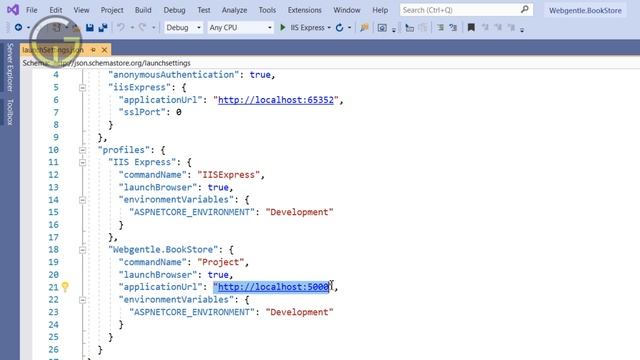Click the Visual Studio logo icon
This screenshot has height=360, width=640.
pos(13,9)
